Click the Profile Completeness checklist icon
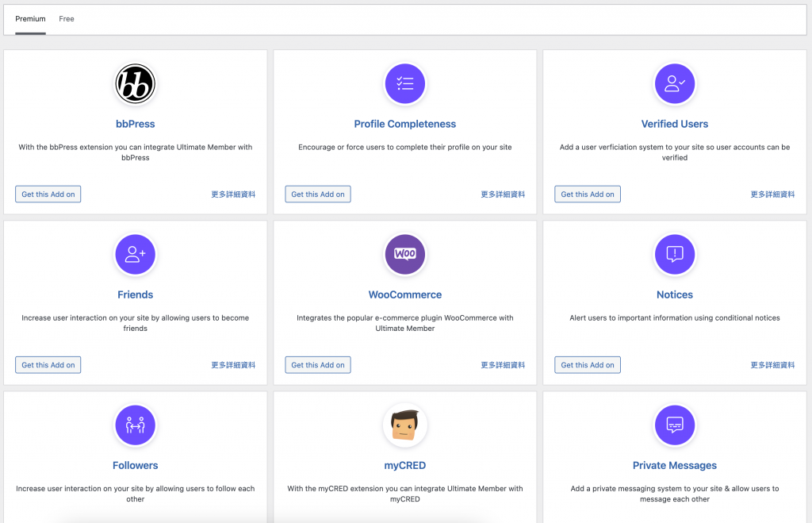Screen dimensions: 812x523 tap(405, 84)
